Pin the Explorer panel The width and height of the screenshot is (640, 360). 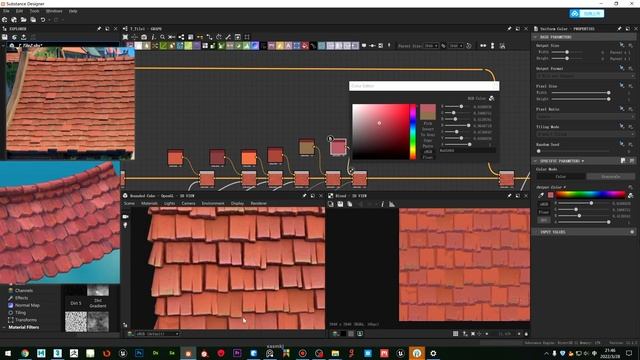(x=99, y=29)
